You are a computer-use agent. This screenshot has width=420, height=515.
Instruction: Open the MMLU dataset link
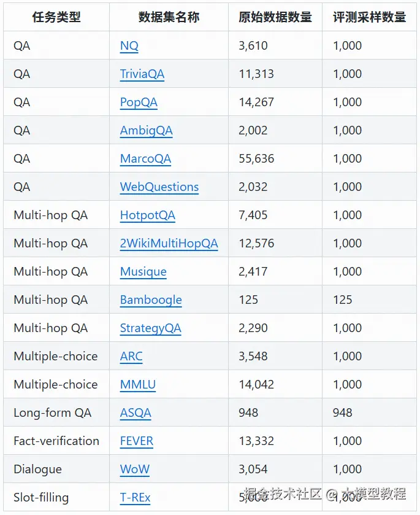(138, 385)
